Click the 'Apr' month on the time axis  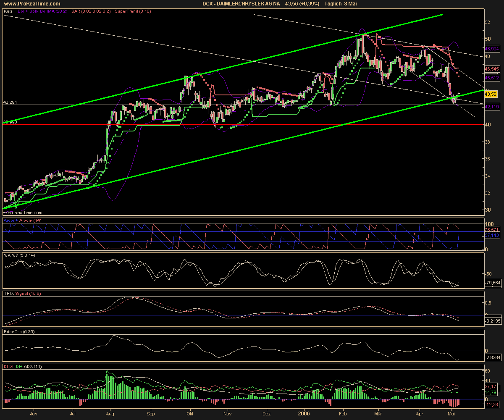(419, 414)
